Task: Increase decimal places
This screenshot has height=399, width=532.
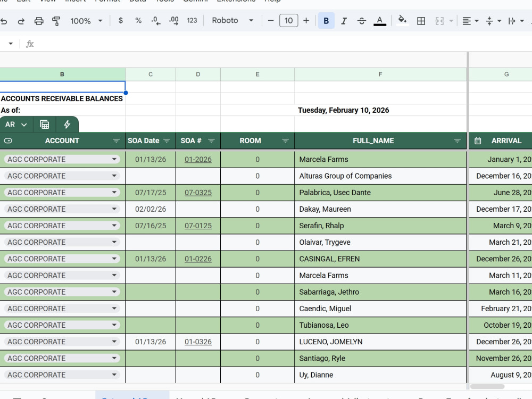Action: (174, 21)
